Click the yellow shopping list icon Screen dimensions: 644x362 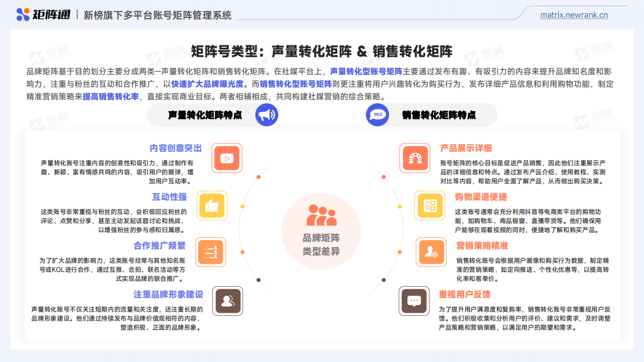coord(430,206)
